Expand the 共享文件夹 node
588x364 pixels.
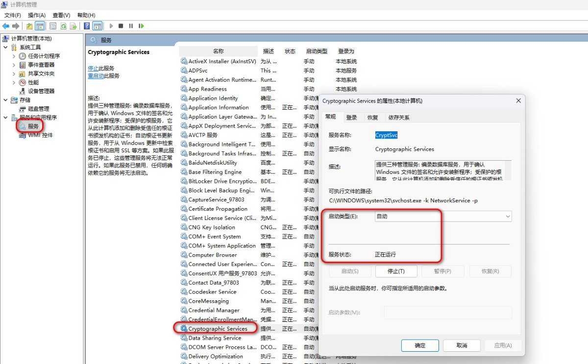14,74
